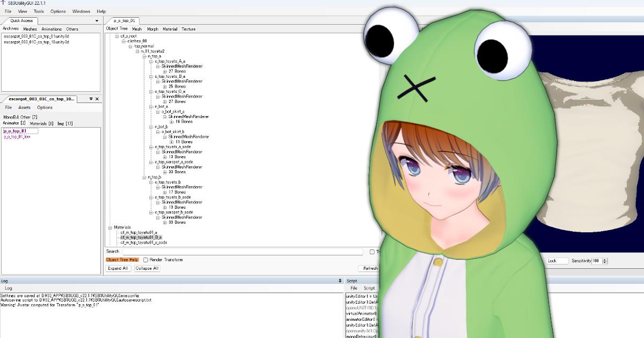Viewport: 644px width, 338px height.
Task: Open the Tools menu
Action: coord(39,11)
